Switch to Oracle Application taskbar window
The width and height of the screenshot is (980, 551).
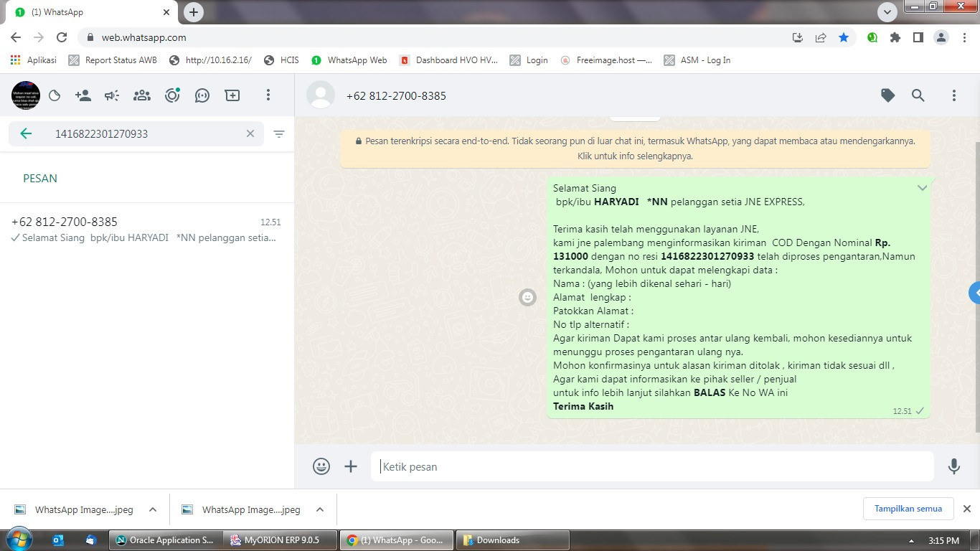pos(165,540)
